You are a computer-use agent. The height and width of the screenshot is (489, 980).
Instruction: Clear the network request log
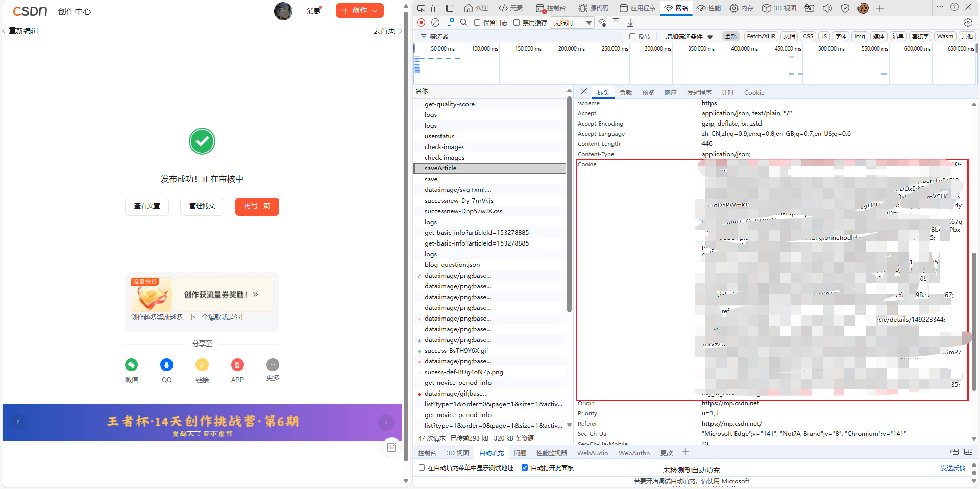[435, 22]
